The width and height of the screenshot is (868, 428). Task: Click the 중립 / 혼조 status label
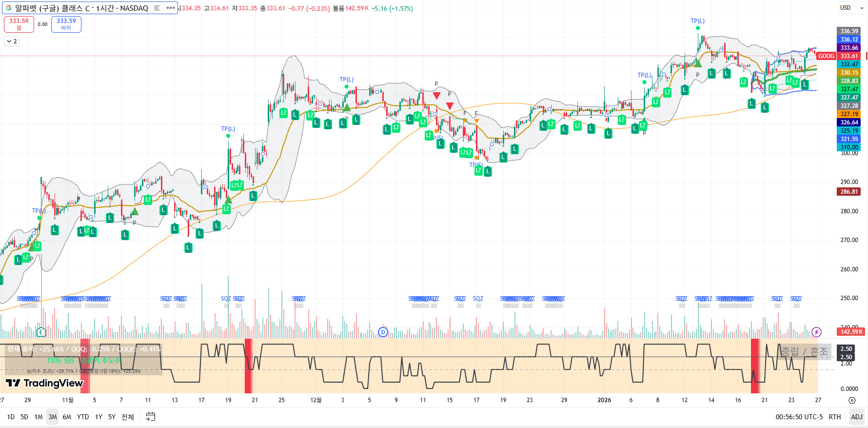(805, 351)
